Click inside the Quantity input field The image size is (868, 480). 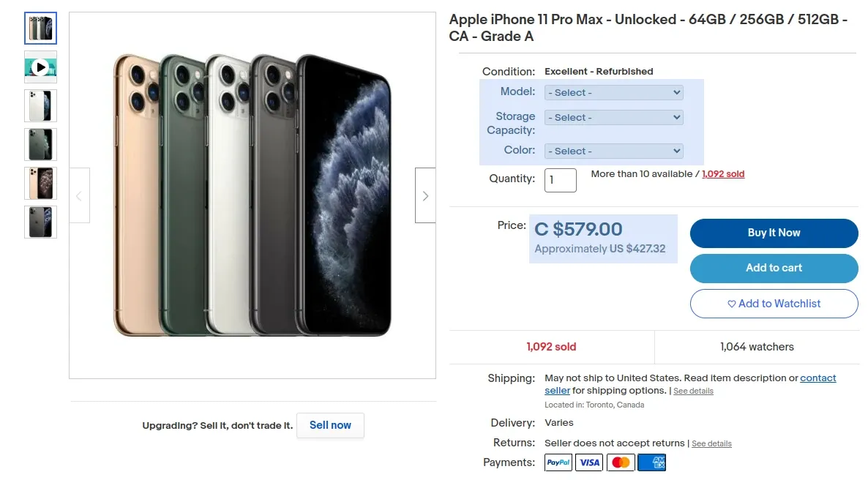[x=560, y=180]
